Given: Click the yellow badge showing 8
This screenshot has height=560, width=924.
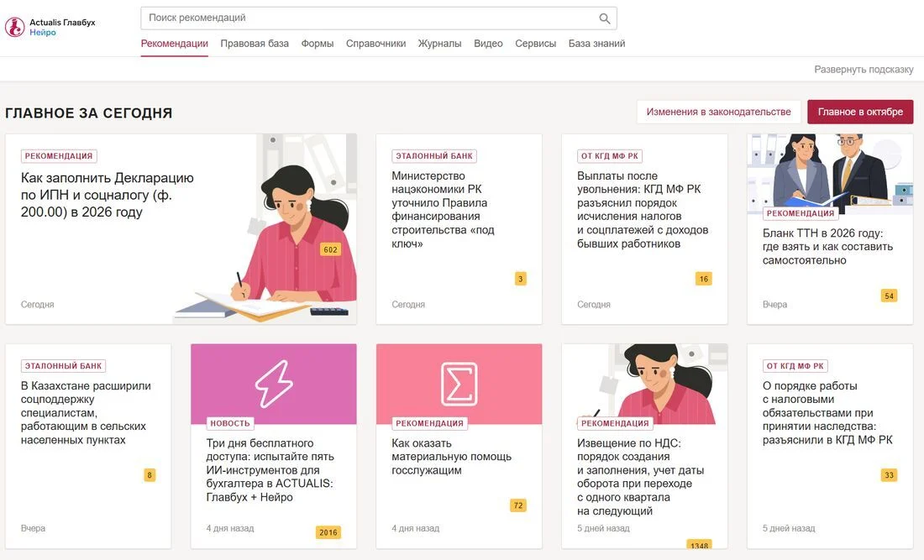Looking at the screenshot, I should (150, 474).
